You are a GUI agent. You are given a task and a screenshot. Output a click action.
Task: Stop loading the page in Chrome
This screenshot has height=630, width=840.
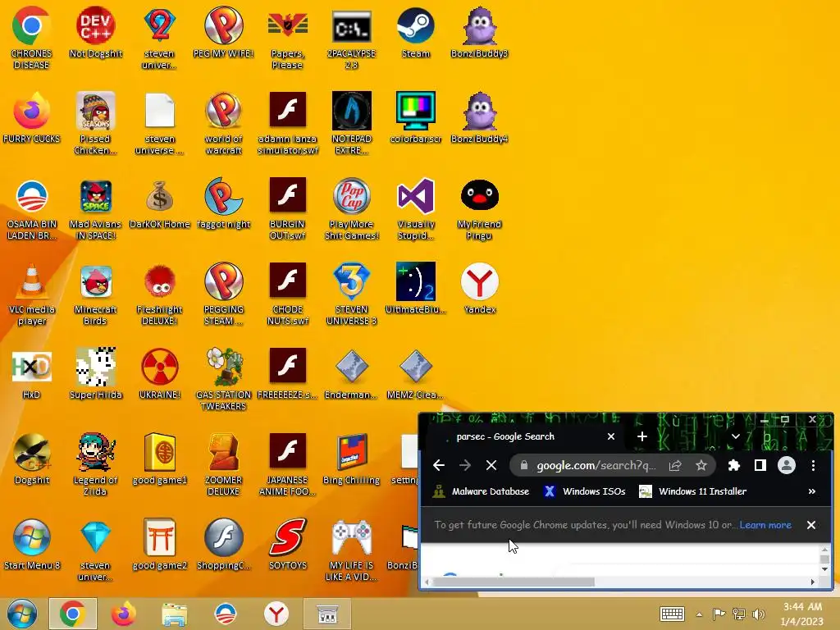coord(491,466)
